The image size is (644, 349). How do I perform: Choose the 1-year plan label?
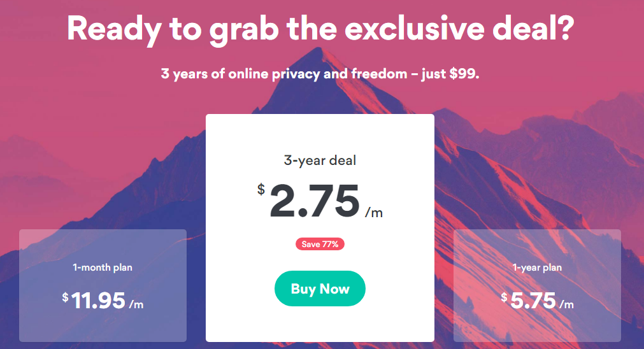tap(537, 267)
